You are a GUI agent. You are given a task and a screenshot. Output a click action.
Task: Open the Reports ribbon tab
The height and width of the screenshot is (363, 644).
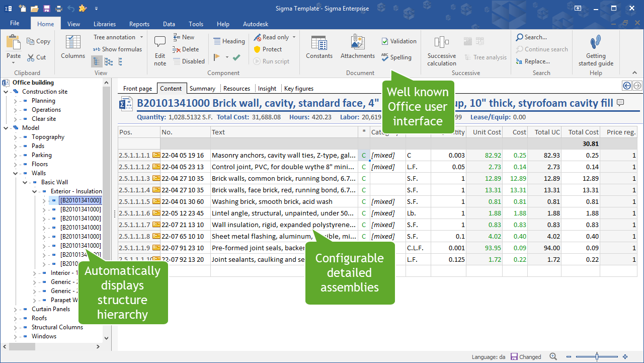(x=139, y=24)
